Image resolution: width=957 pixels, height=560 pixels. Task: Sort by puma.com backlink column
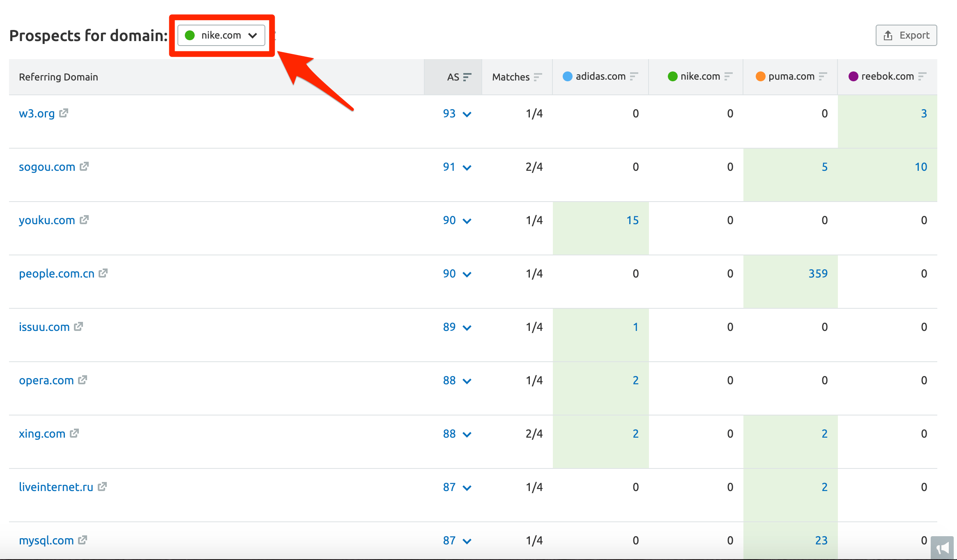pos(822,76)
